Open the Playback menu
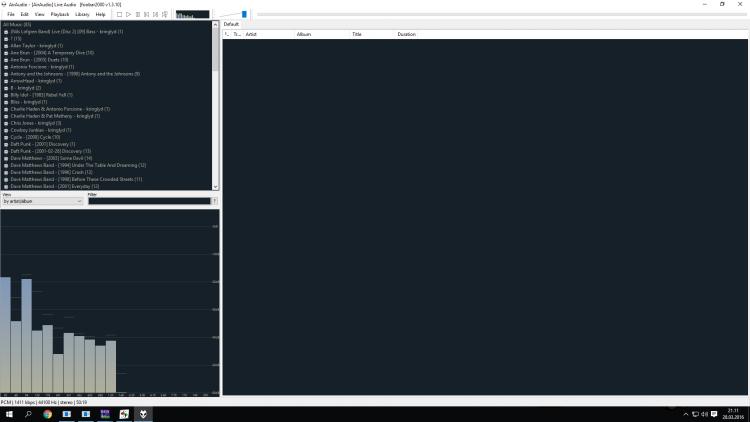 coord(60,14)
